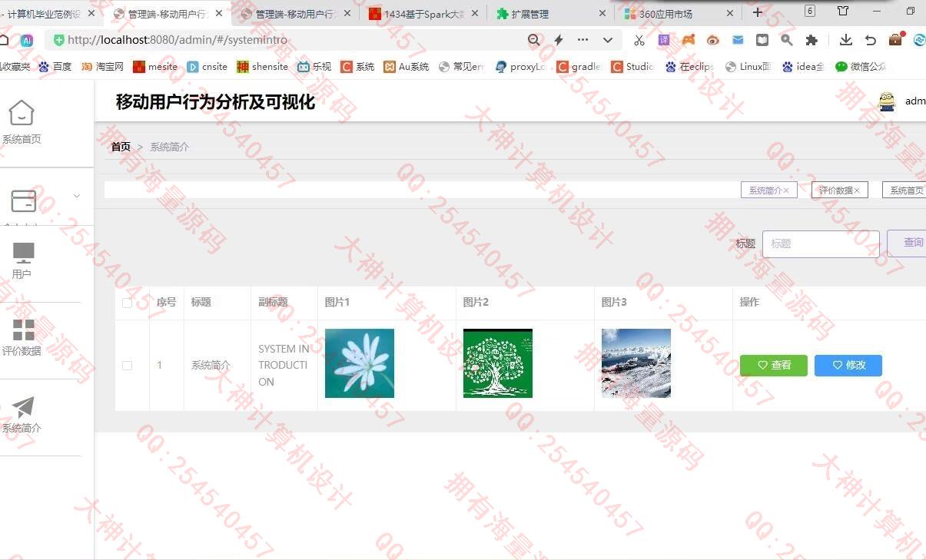This screenshot has width=926, height=560.
Task: Click the undo restore arrow icon
Action: [x=871, y=40]
